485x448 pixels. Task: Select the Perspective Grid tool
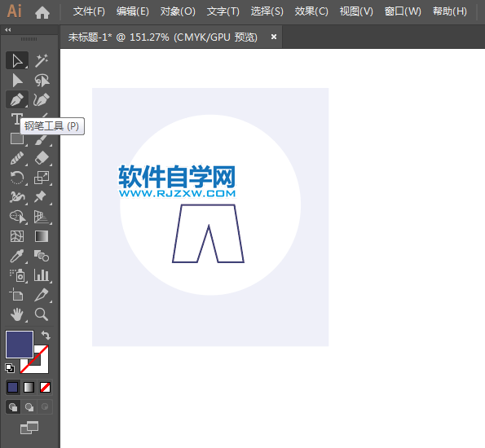click(x=42, y=217)
